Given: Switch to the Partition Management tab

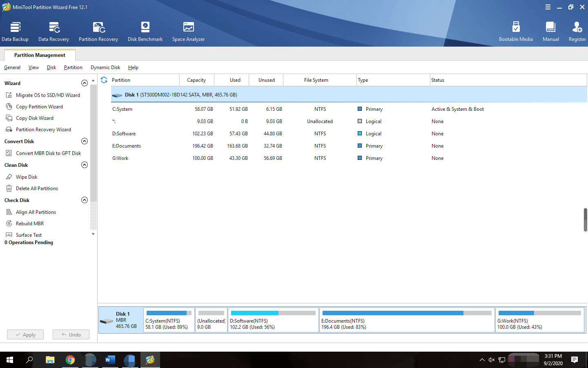Looking at the screenshot, I should coord(39,55).
